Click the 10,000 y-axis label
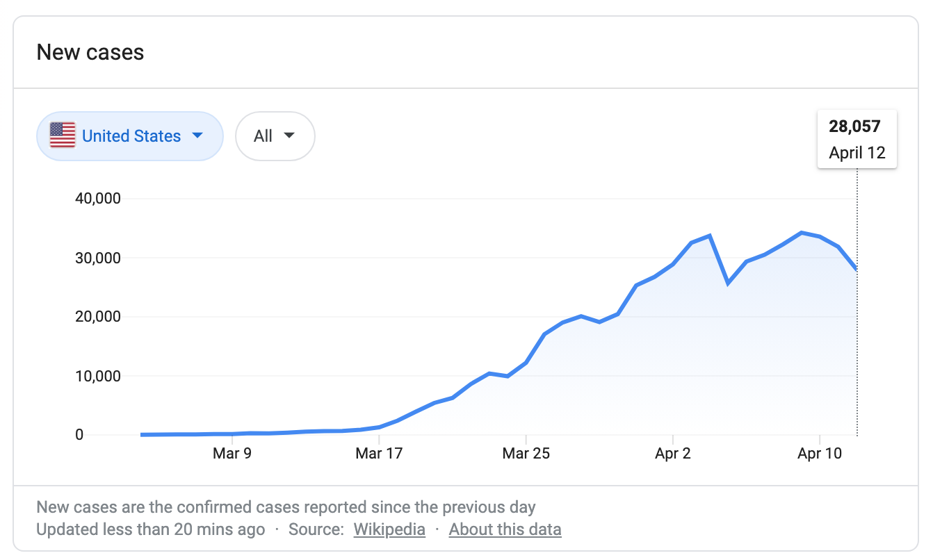 pyautogui.click(x=97, y=376)
